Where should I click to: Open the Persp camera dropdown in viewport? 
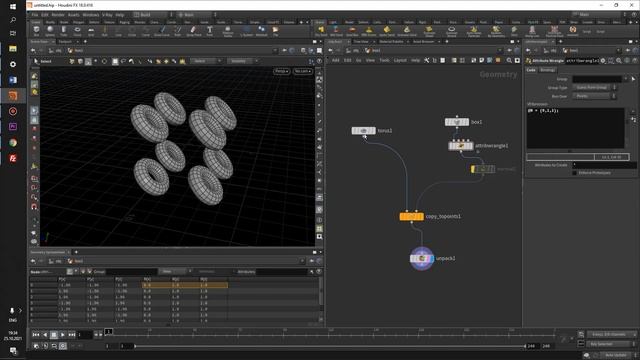point(281,71)
